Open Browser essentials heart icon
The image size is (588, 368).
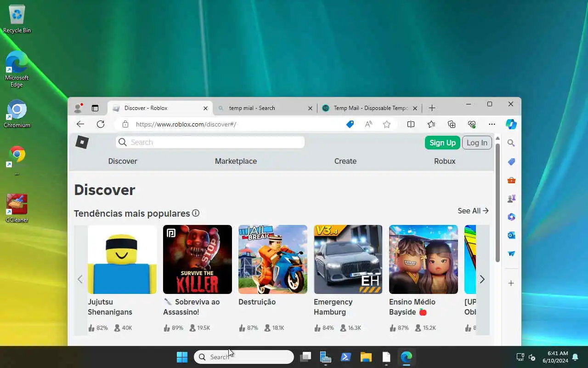click(472, 124)
